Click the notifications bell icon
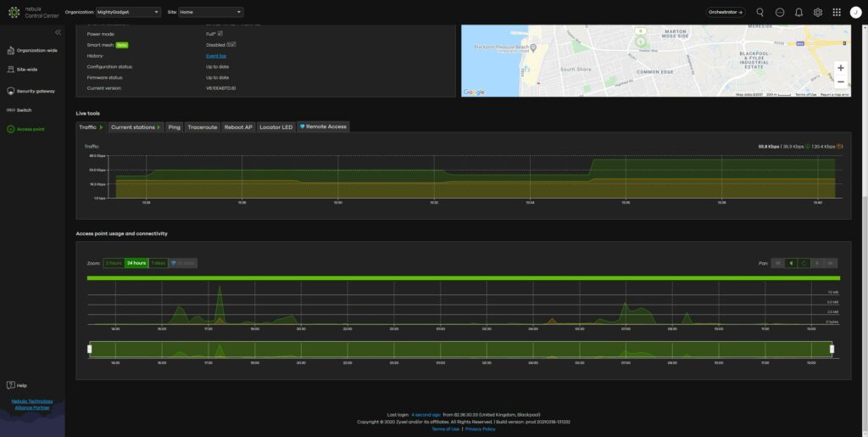 798,13
